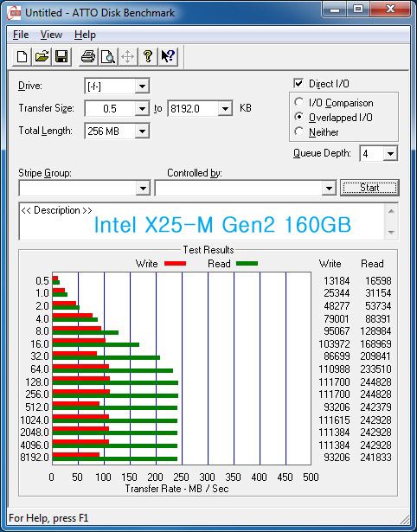Close the ATTO Disk Benchmark window

click(389, 10)
